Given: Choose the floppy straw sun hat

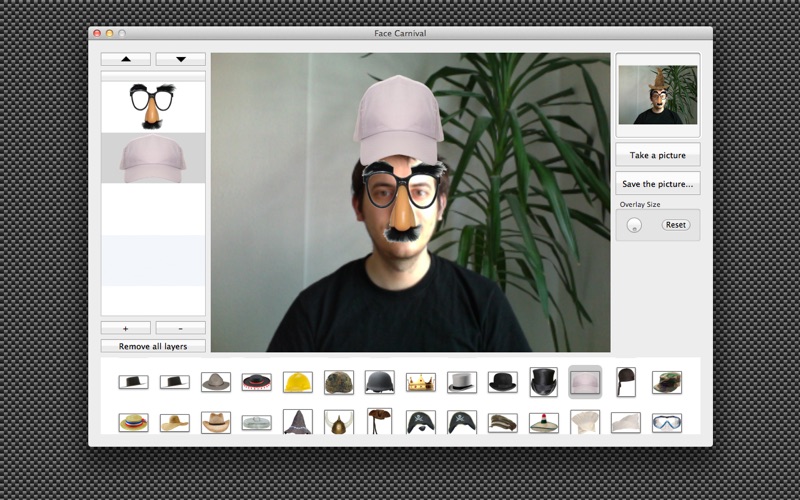Looking at the screenshot, I should coord(174,422).
